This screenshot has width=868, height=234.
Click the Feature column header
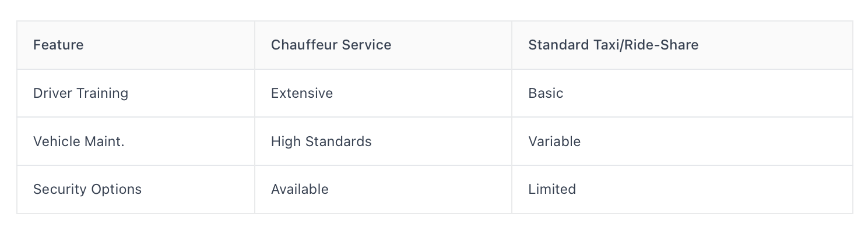pos(58,45)
